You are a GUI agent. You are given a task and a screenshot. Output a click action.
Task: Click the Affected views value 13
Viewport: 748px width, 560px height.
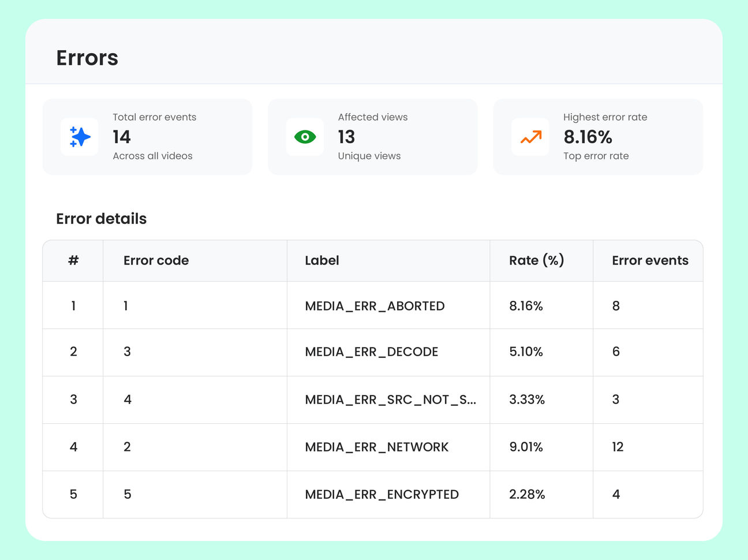point(346,137)
